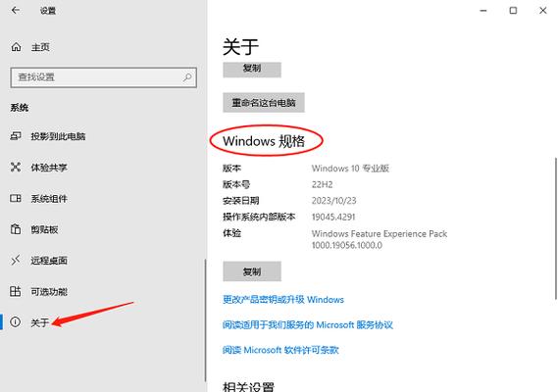The image size is (558, 392).
Task: Focus the 查找设置 search field
Action: tap(104, 77)
